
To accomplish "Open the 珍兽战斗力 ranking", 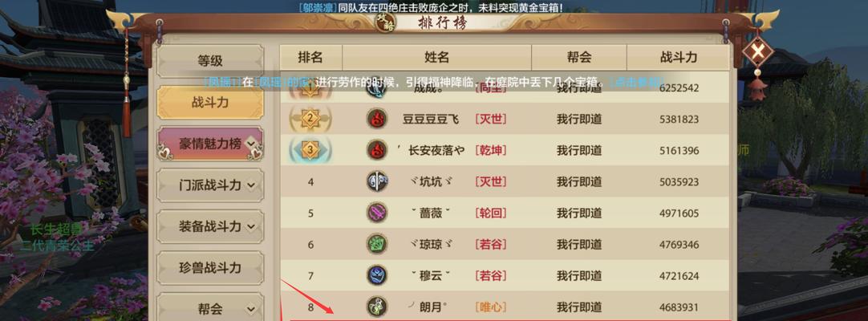I will point(210,268).
